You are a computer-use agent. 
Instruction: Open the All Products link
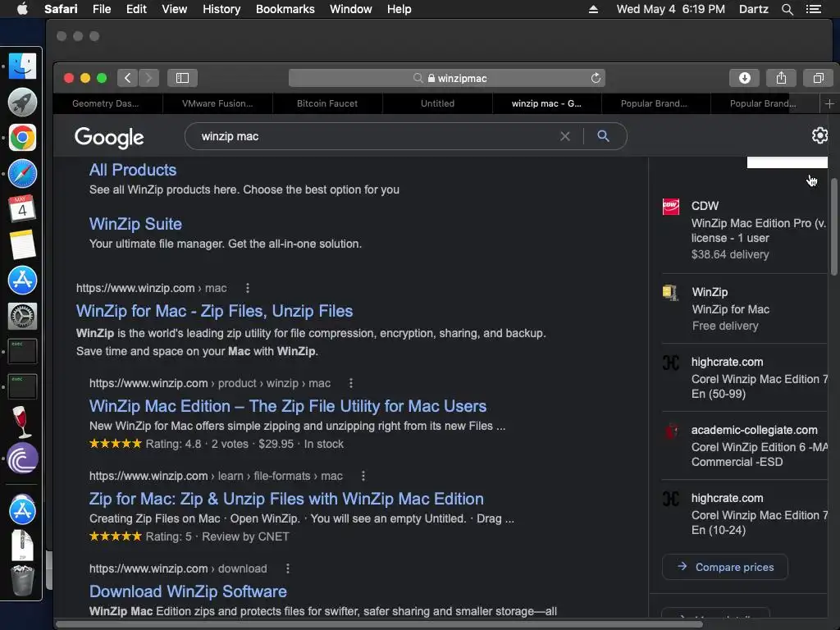133,171
